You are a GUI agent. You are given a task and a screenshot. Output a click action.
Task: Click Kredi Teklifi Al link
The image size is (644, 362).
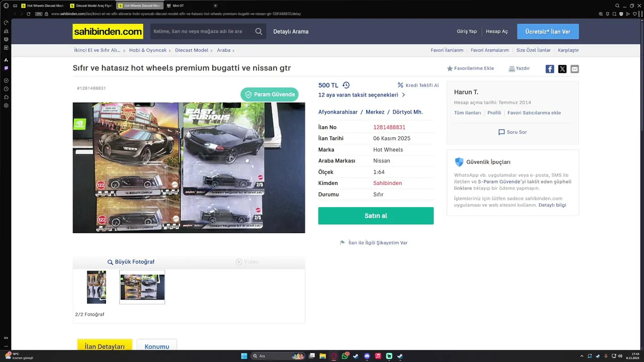tap(418, 85)
